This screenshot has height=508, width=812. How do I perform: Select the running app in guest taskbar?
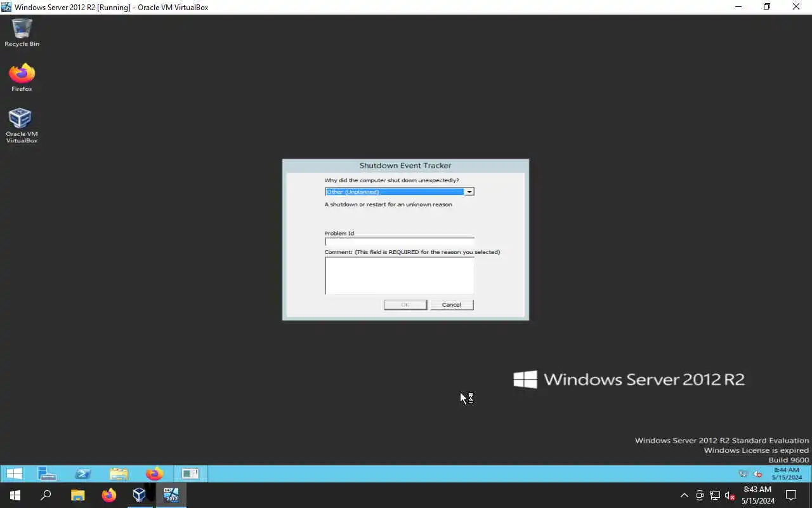point(190,474)
